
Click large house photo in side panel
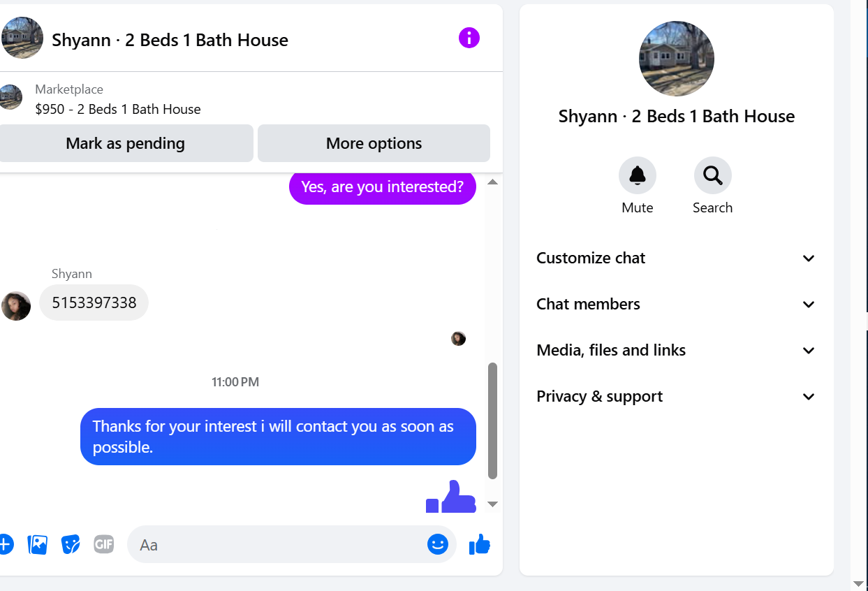pyautogui.click(x=676, y=59)
